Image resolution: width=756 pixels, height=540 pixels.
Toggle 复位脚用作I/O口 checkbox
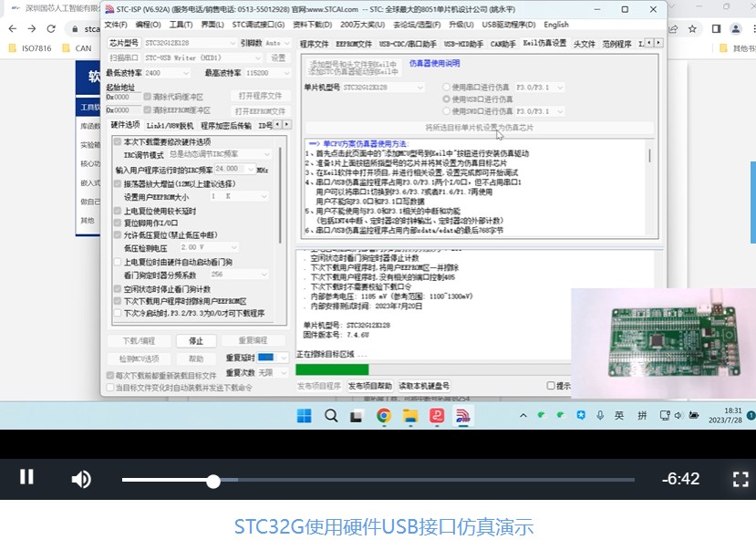point(117,223)
